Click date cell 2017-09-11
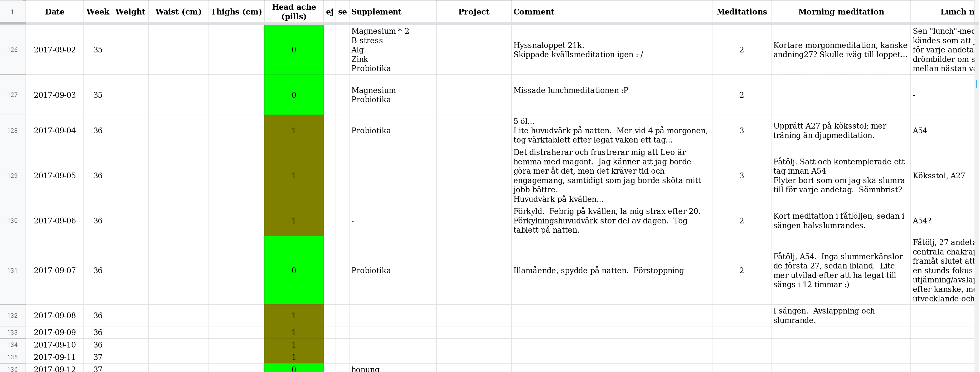 coord(55,357)
